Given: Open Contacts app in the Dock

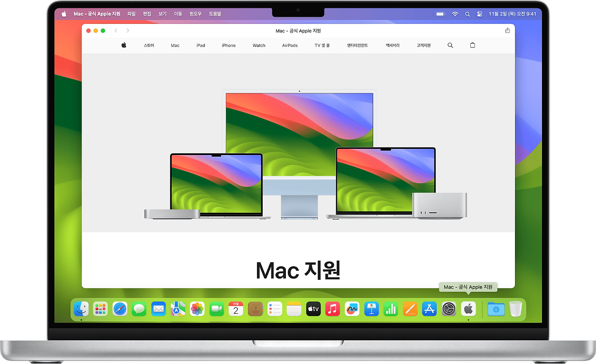Looking at the screenshot, I should click(x=255, y=309).
